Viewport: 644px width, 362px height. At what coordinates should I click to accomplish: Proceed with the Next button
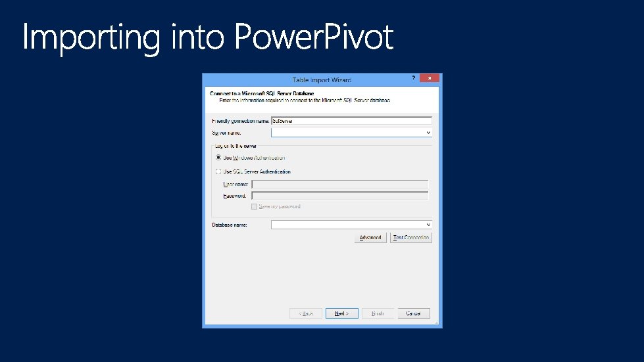341,313
